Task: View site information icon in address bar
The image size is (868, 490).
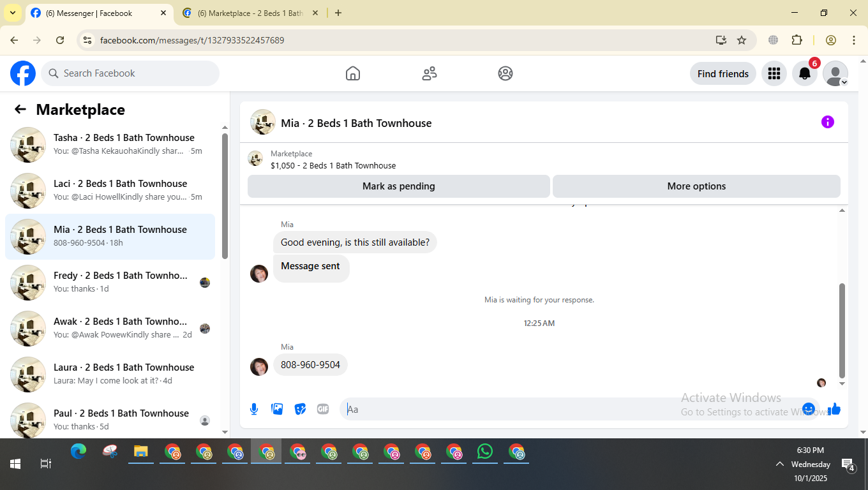Action: click(x=87, y=40)
